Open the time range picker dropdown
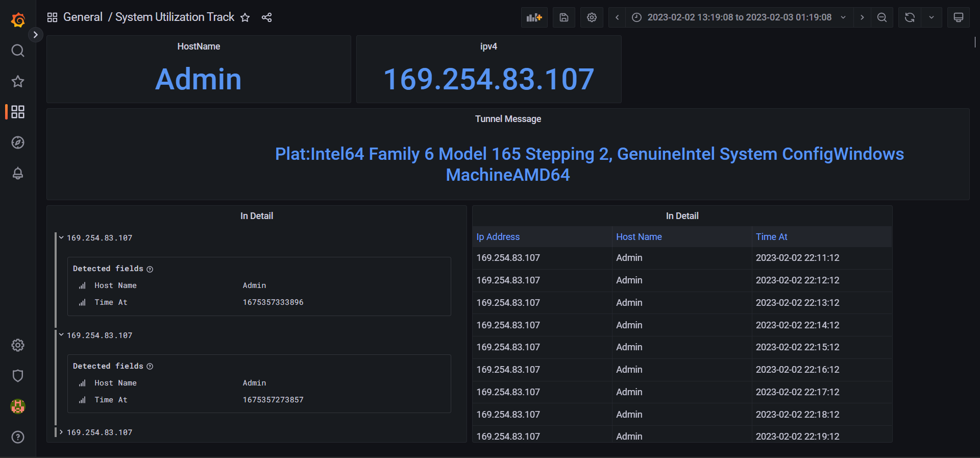This screenshot has height=458, width=980. 739,17
